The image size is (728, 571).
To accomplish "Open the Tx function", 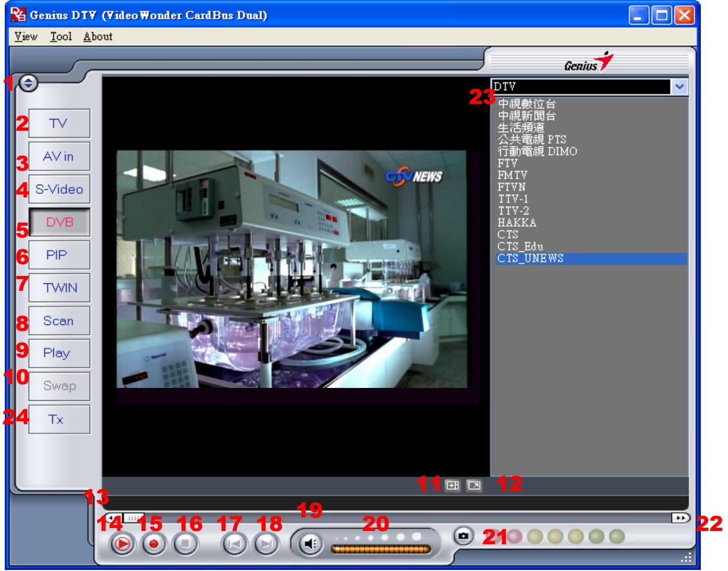I will 59,419.
